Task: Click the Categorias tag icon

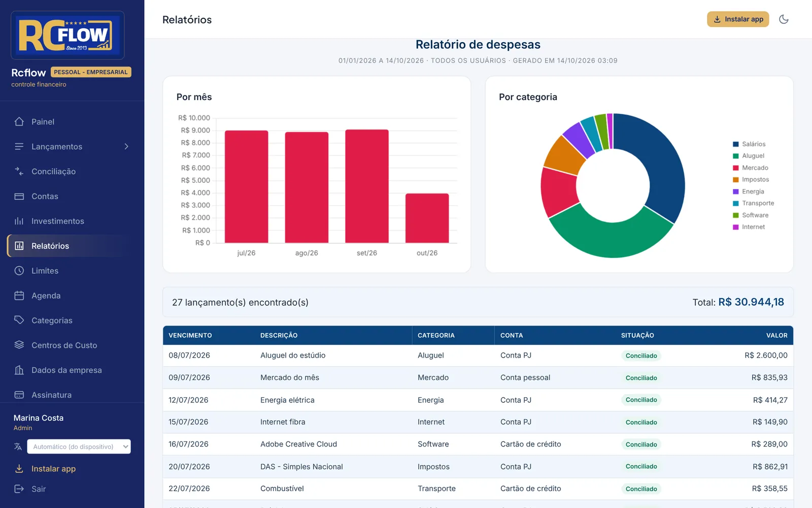Action: coord(19,320)
